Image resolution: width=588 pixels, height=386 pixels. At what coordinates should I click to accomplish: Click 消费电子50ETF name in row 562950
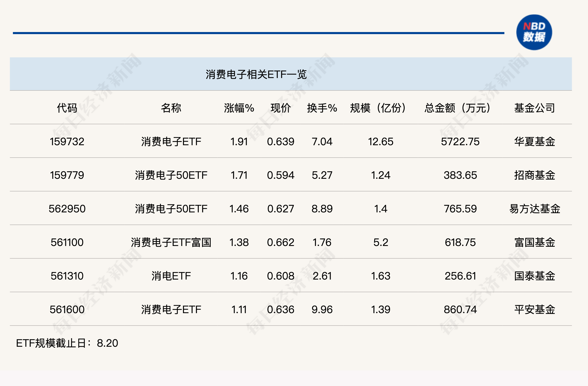pos(171,209)
